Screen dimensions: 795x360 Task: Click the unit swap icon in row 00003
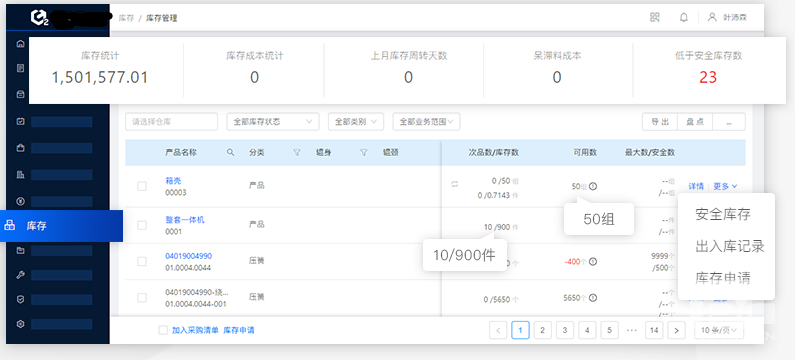454,185
